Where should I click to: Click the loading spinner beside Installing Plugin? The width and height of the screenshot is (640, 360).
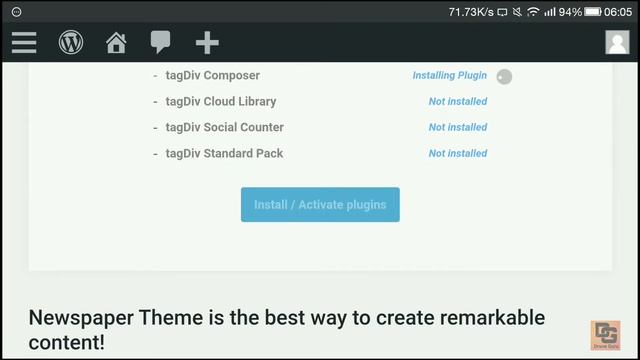[x=504, y=77]
